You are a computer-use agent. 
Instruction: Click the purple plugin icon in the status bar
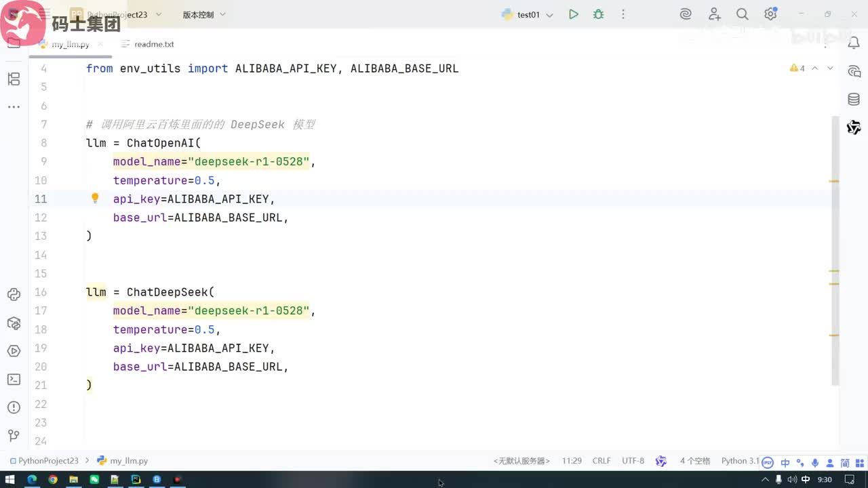point(661,461)
